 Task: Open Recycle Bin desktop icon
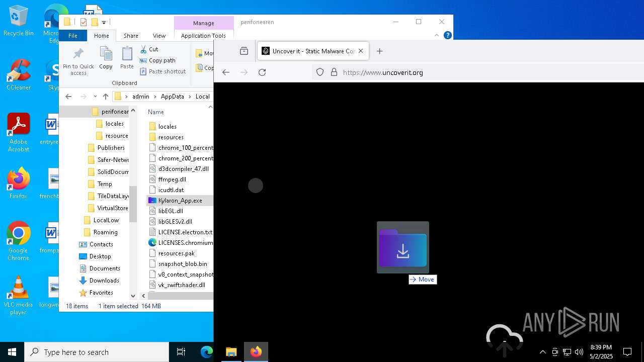[18, 21]
